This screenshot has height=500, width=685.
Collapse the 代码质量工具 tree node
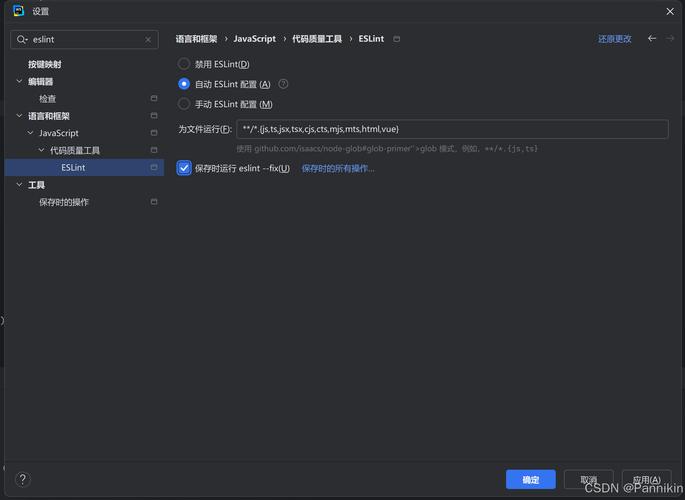pyautogui.click(x=41, y=150)
